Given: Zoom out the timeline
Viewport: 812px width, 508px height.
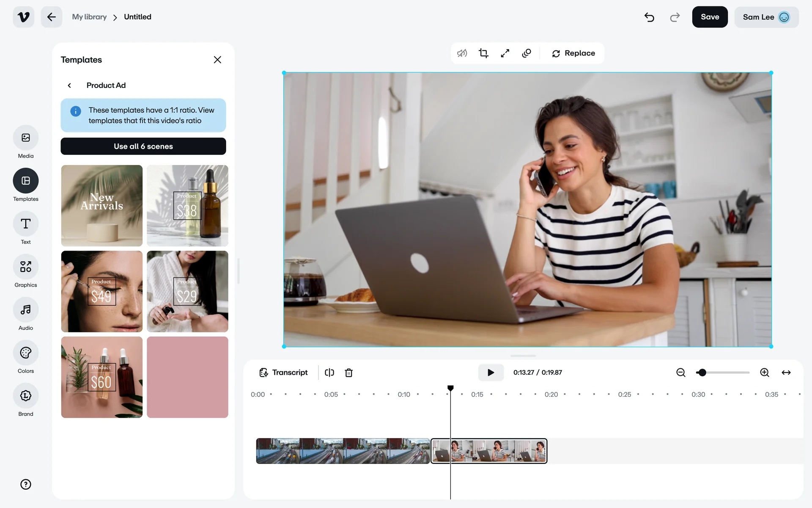Looking at the screenshot, I should [x=680, y=373].
